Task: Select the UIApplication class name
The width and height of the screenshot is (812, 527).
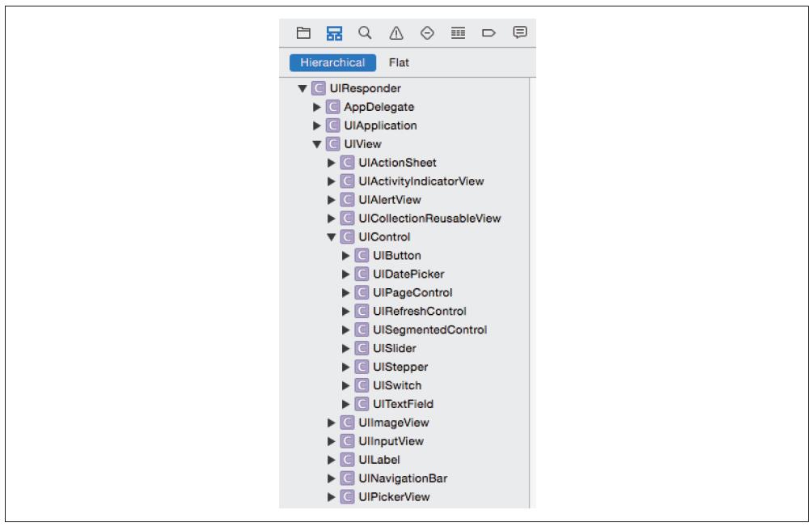Action: [380, 126]
